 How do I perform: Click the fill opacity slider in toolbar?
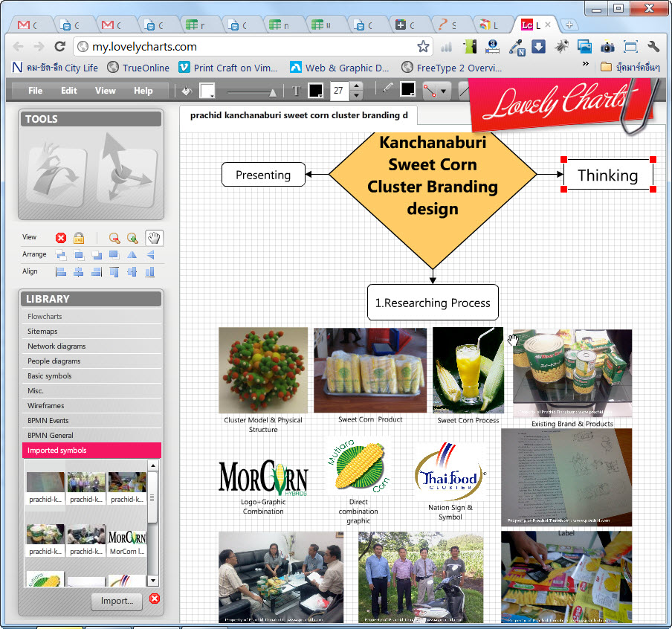click(251, 91)
